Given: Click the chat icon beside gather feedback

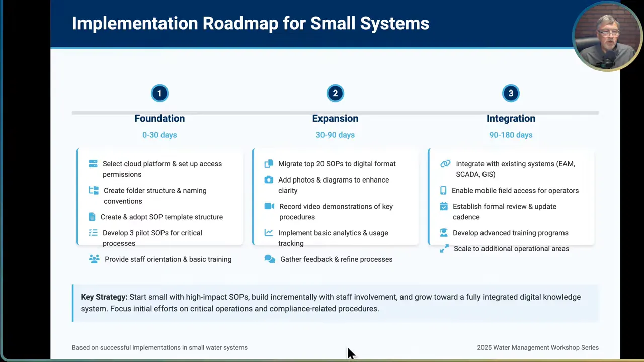Looking at the screenshot, I should click(x=270, y=258).
